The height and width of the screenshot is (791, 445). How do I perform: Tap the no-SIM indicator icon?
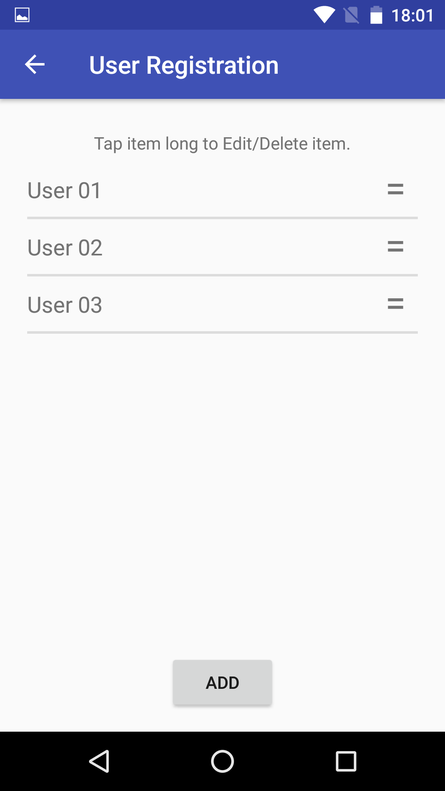click(x=351, y=15)
